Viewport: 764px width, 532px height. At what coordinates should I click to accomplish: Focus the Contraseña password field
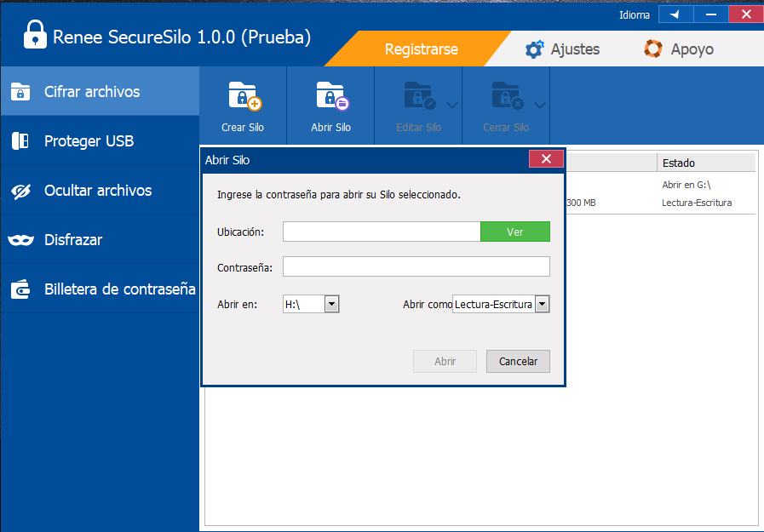tap(416, 266)
